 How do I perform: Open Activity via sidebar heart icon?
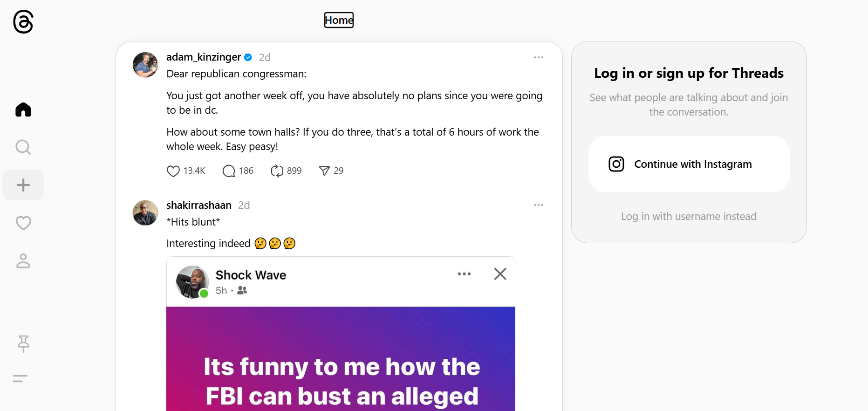[x=23, y=223]
